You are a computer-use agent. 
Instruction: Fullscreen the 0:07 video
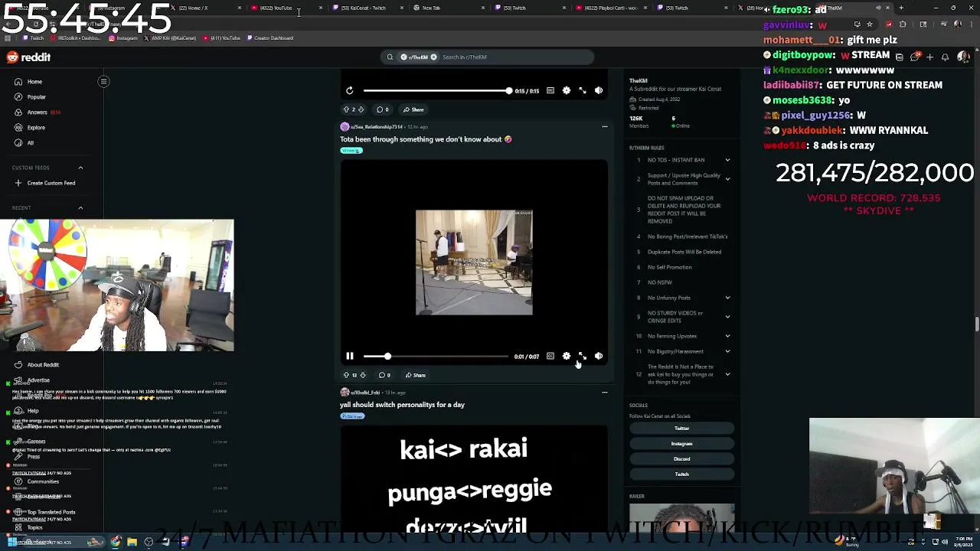coord(583,356)
